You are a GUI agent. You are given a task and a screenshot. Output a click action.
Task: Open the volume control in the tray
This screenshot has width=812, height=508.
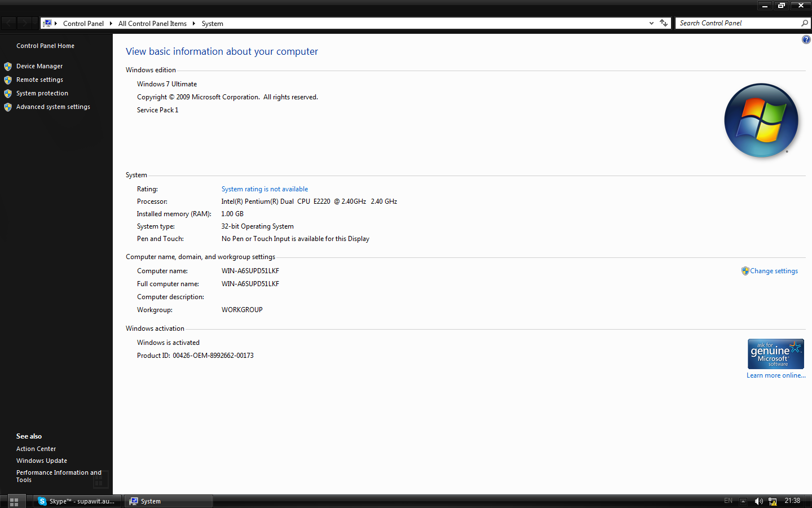coord(758,501)
